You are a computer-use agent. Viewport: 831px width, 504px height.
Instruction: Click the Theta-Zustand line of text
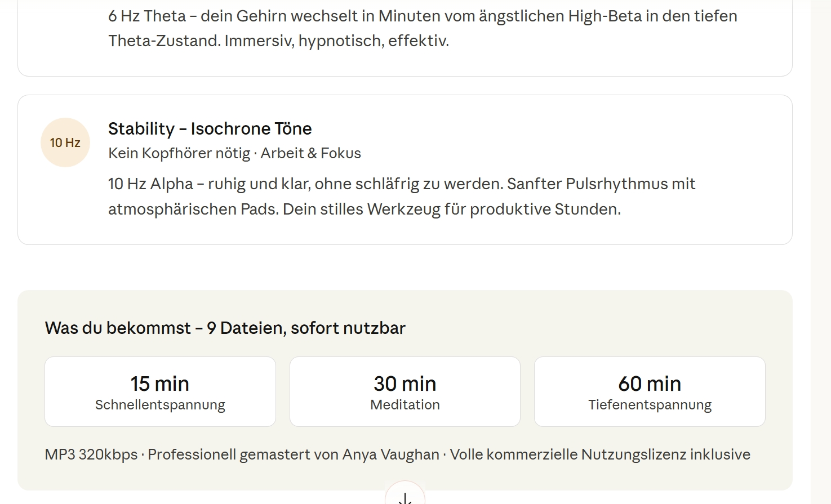278,41
